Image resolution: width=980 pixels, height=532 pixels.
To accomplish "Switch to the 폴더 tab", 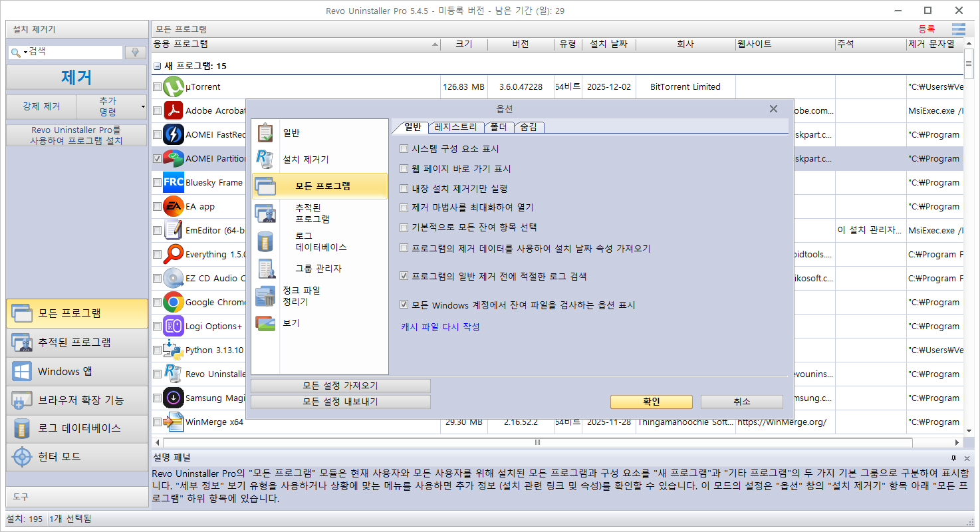I will [499, 127].
